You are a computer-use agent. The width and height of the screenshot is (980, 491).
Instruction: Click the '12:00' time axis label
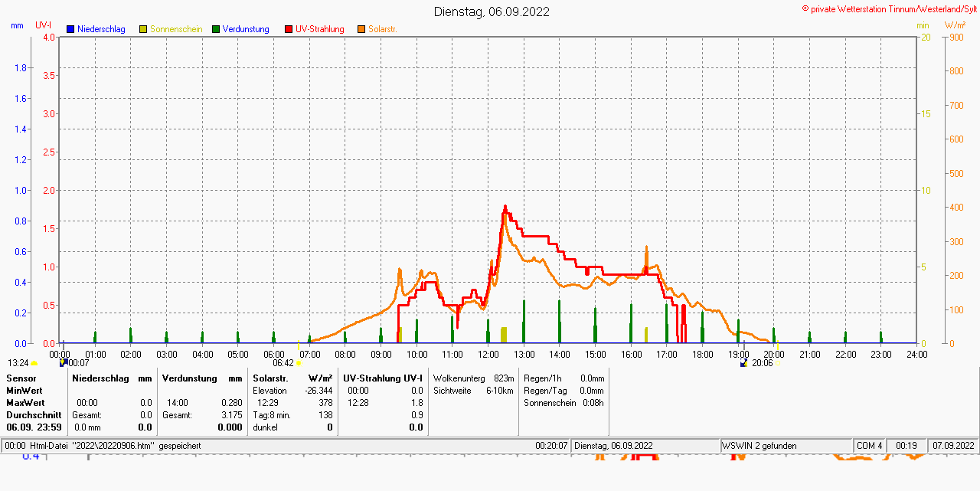point(488,355)
